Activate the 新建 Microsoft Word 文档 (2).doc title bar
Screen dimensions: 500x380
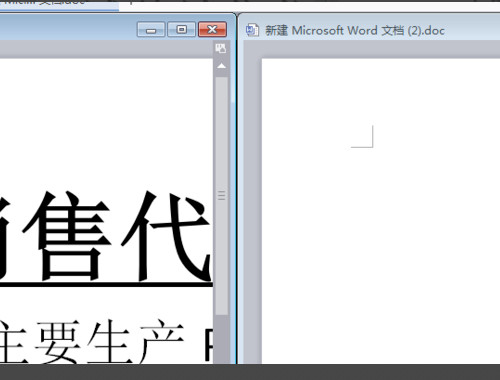(x=355, y=30)
